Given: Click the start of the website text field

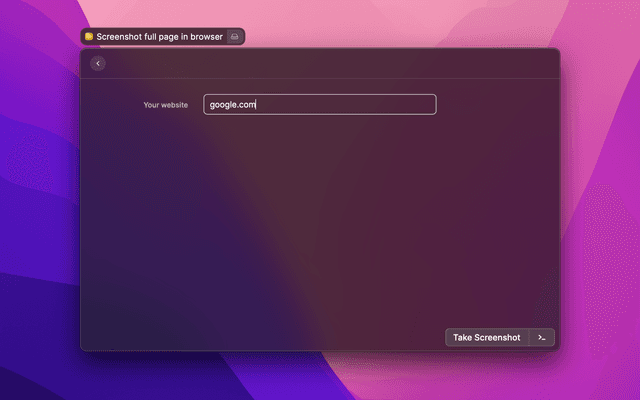Looking at the screenshot, I should coord(207,105).
